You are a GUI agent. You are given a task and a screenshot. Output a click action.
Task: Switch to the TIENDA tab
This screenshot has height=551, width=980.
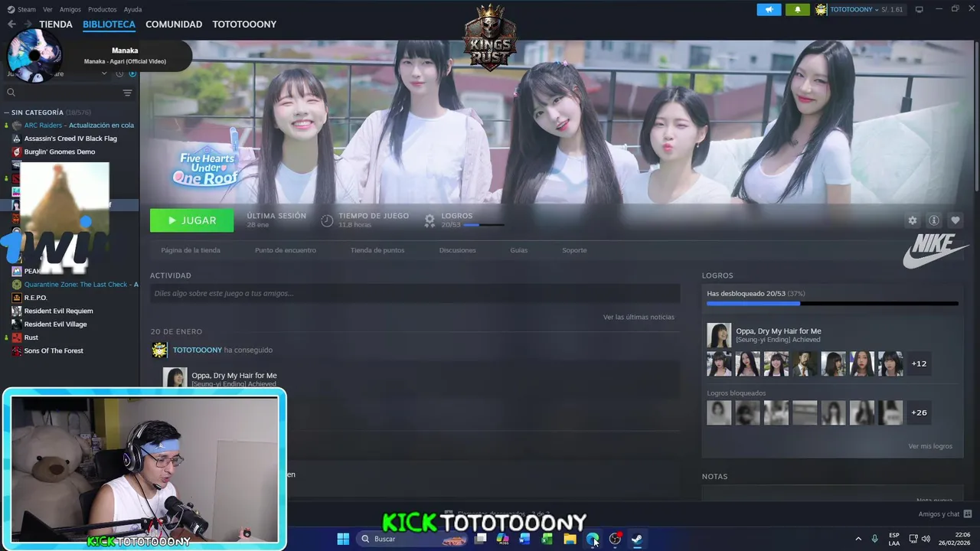(x=56, y=24)
